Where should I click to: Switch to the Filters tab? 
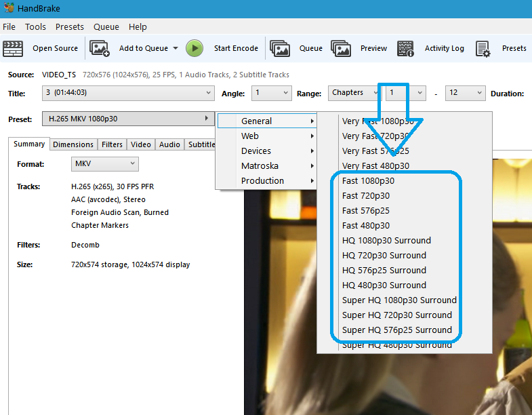click(x=112, y=144)
